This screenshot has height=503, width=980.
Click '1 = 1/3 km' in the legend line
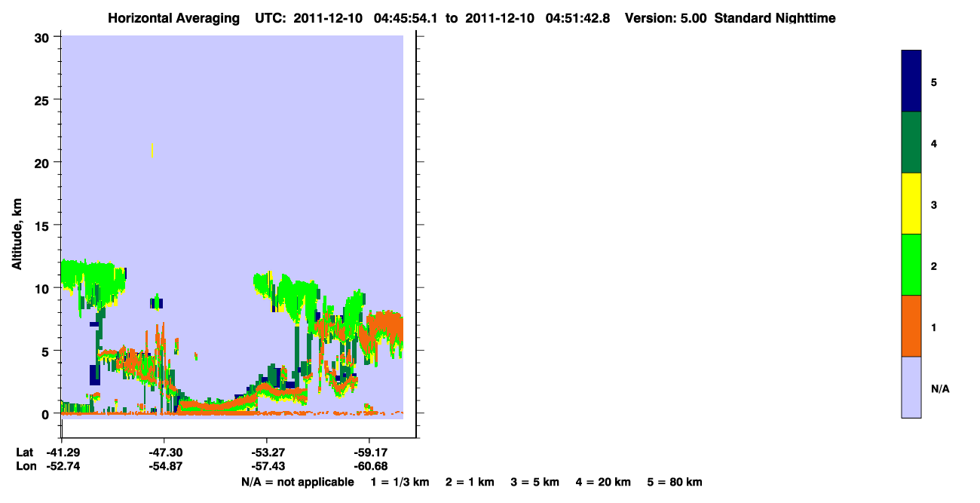402,482
